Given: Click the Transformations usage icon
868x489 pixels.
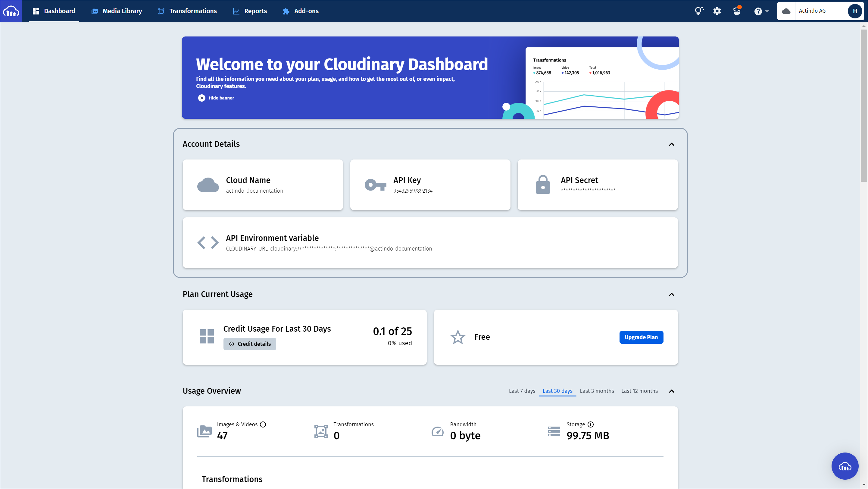Looking at the screenshot, I should coord(321,431).
